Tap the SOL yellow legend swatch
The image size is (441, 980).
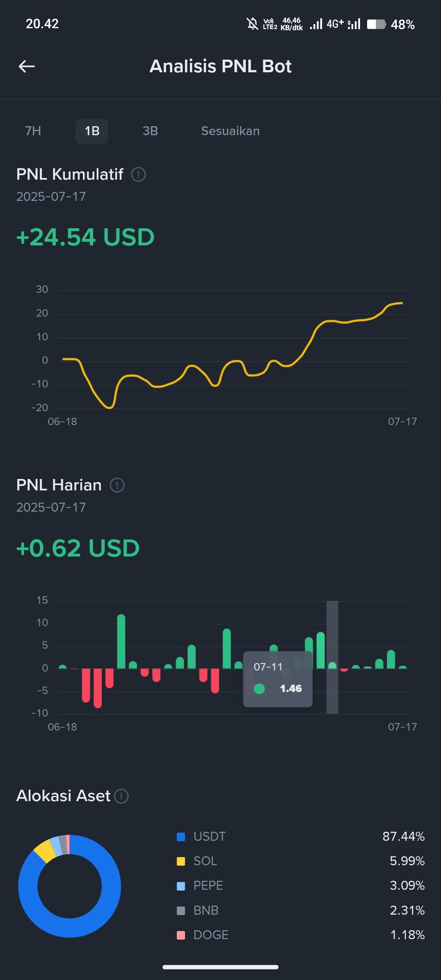coord(181,861)
